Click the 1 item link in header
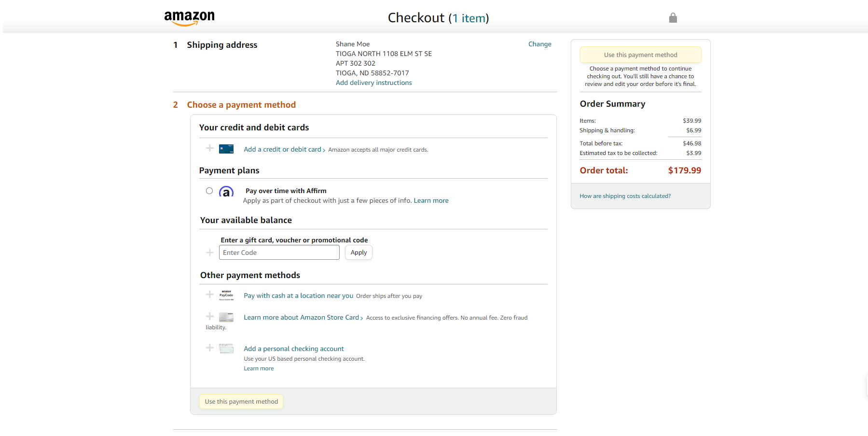This screenshot has height=436, width=868. pos(468,18)
